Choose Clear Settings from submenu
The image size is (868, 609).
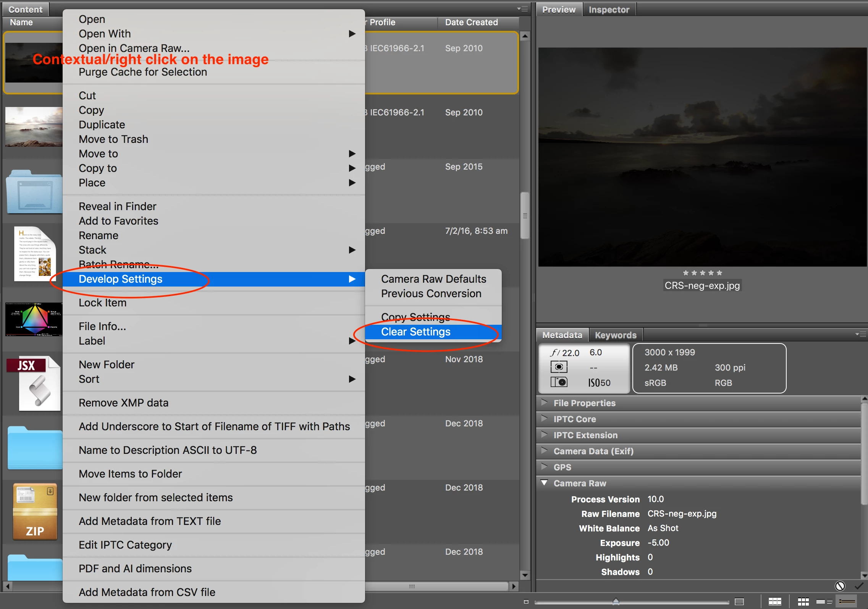coord(415,332)
